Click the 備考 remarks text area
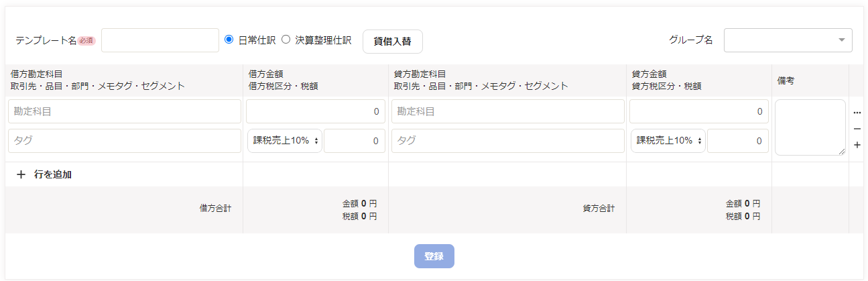868x281 pixels. tap(810, 127)
